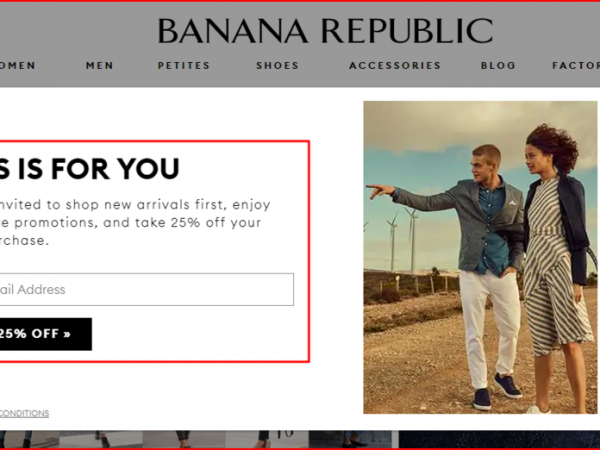Click the 'IS FOR YOU' headline
Image resolution: width=600 pixels, height=450 pixels.
point(90,168)
